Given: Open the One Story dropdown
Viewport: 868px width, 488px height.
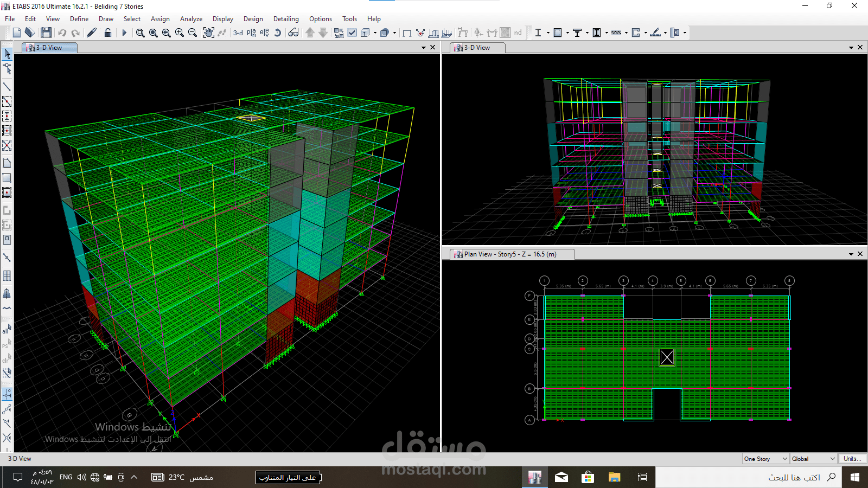Looking at the screenshot, I should [x=765, y=459].
